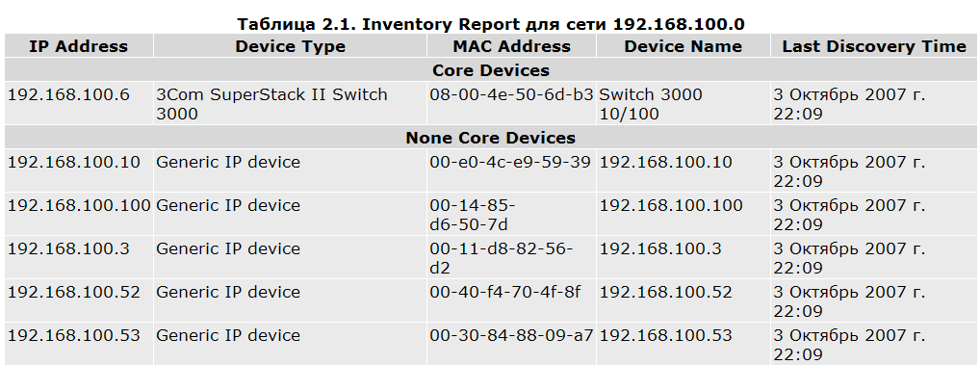
Task: Click MAC address 00-40-f4-70-4f-8f
Action: click(505, 292)
